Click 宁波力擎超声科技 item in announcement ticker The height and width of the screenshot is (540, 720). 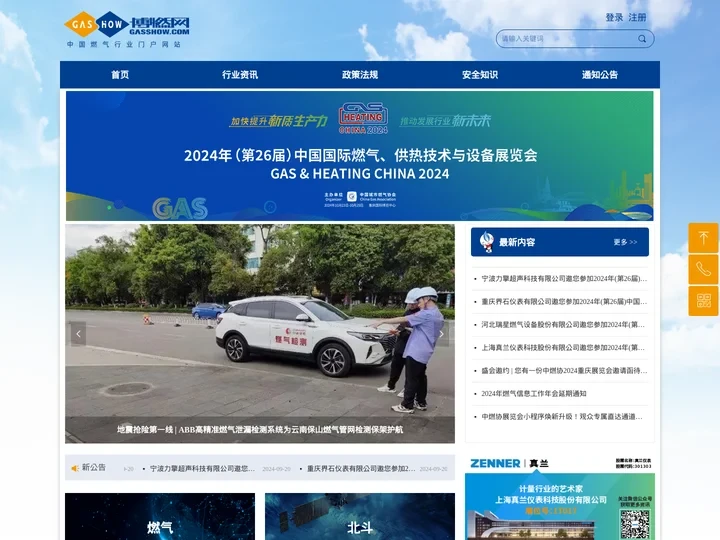coord(202,469)
